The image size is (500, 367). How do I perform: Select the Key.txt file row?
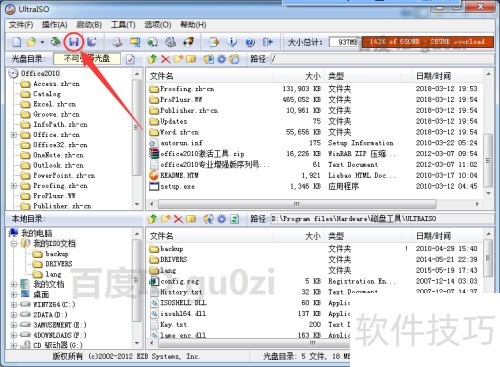249,324
